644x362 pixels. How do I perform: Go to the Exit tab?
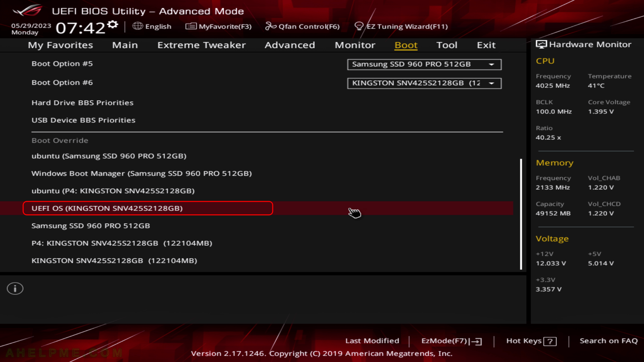(486, 45)
